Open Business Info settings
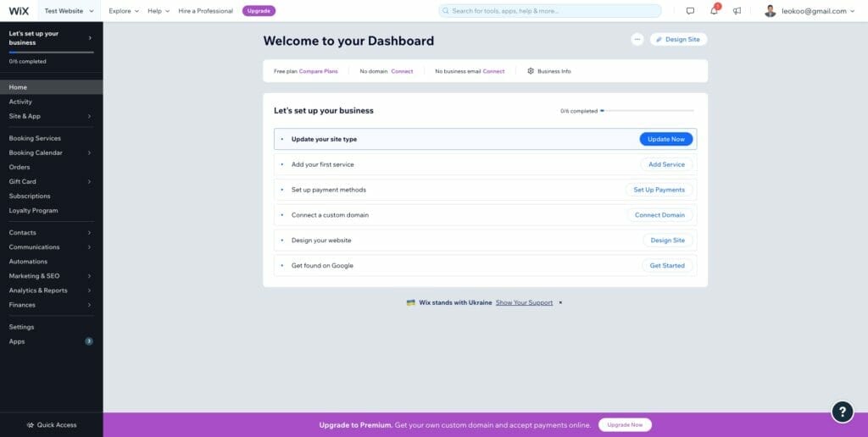This screenshot has height=437, width=868. tap(549, 71)
